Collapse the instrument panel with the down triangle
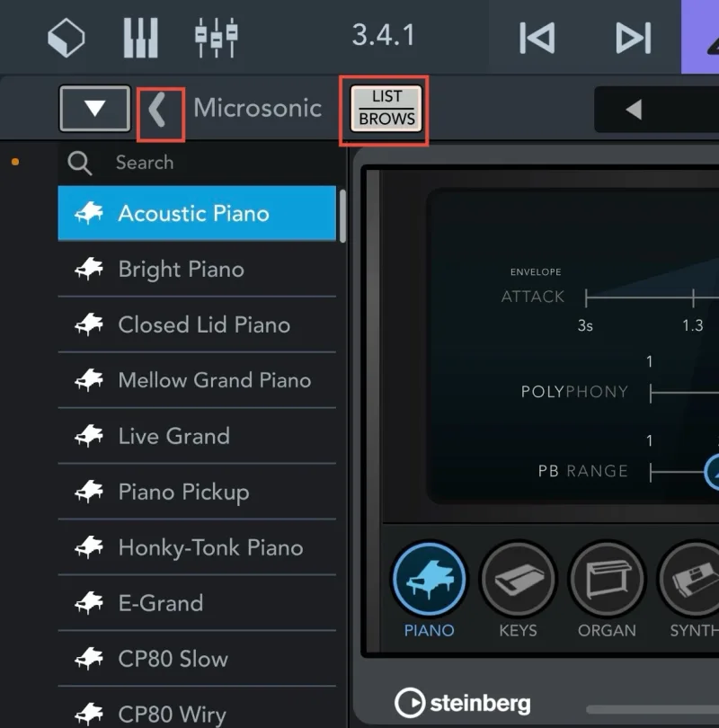This screenshot has height=728, width=719. 94,108
